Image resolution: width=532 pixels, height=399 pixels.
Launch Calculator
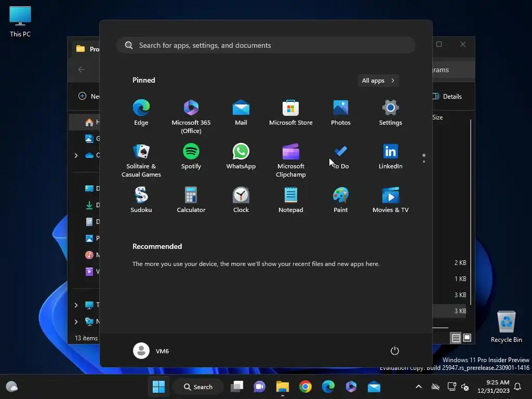[x=191, y=200]
